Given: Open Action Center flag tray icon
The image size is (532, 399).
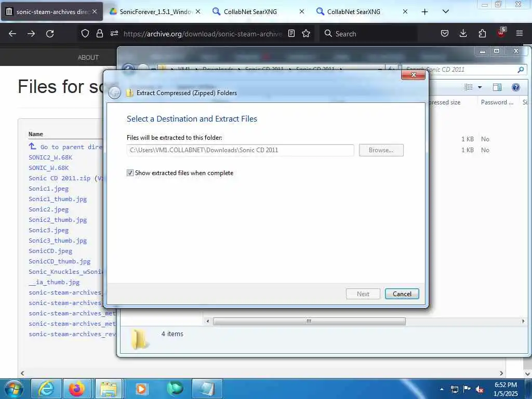Looking at the screenshot, I should [x=467, y=389].
